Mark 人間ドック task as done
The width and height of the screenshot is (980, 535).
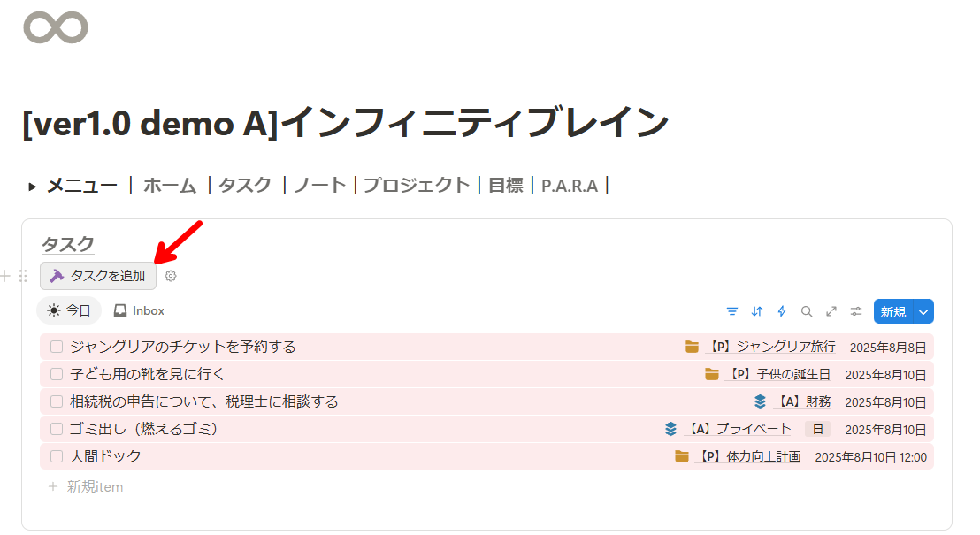pyautogui.click(x=57, y=456)
